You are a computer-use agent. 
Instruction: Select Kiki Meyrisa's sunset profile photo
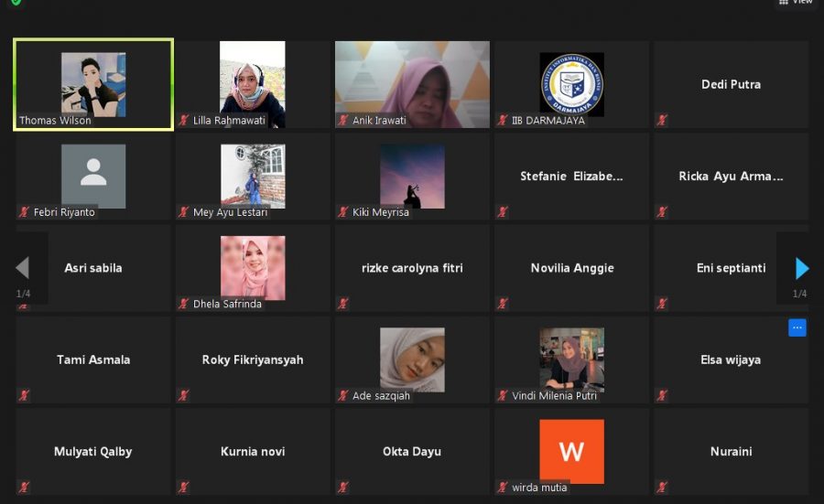pyautogui.click(x=413, y=177)
